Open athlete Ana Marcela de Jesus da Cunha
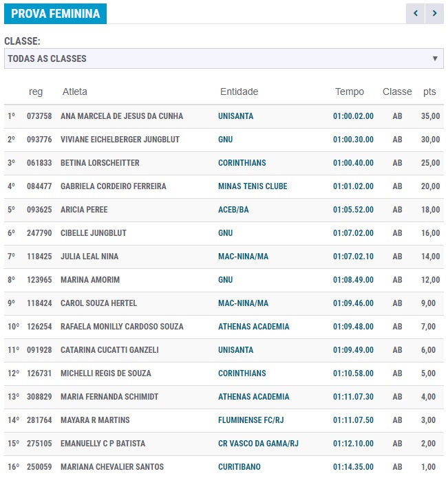Viewport: 448px width, 478px height. (x=122, y=116)
